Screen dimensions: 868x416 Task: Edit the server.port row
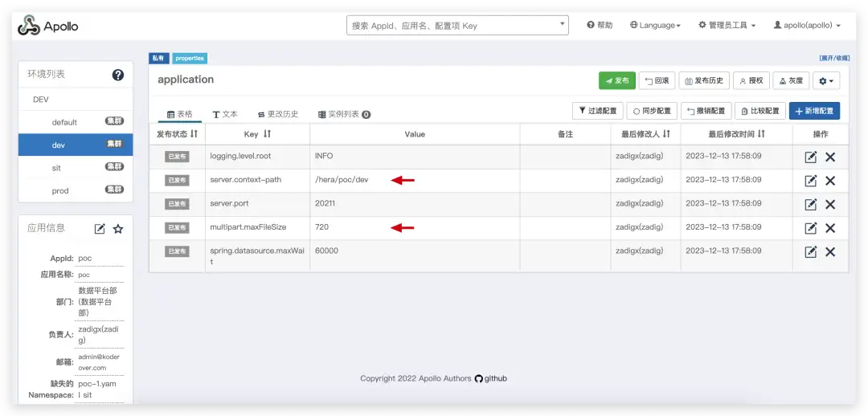pyautogui.click(x=810, y=205)
